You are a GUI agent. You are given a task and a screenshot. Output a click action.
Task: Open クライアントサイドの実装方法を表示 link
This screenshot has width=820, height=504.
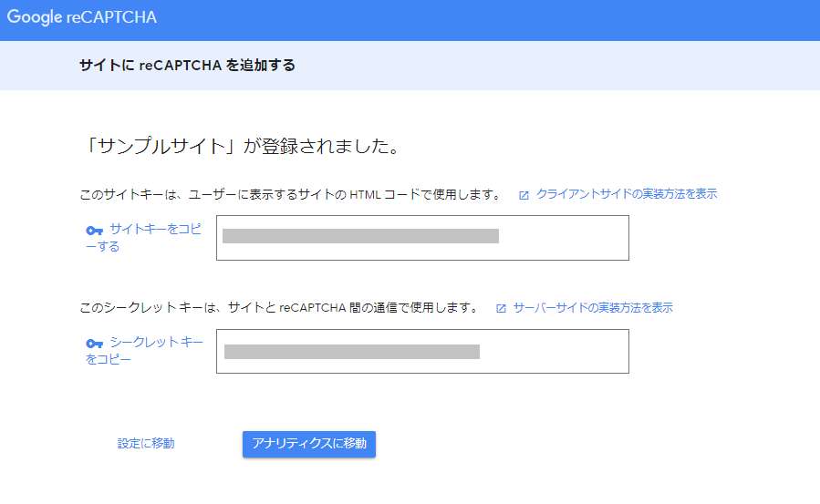coord(627,194)
